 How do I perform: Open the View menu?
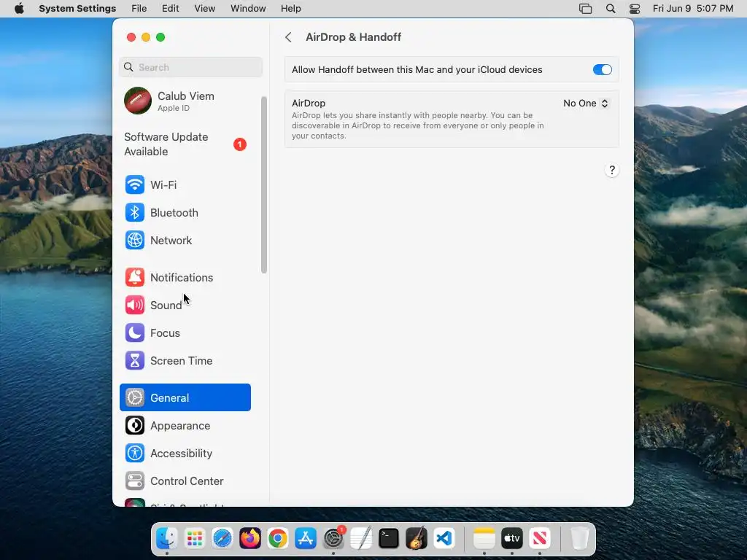(x=205, y=9)
